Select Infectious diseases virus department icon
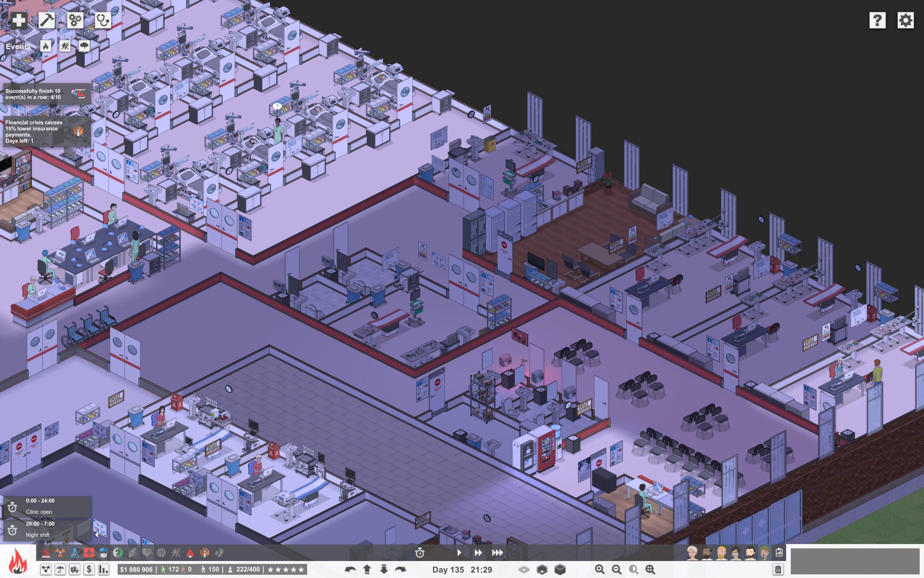 176,552
